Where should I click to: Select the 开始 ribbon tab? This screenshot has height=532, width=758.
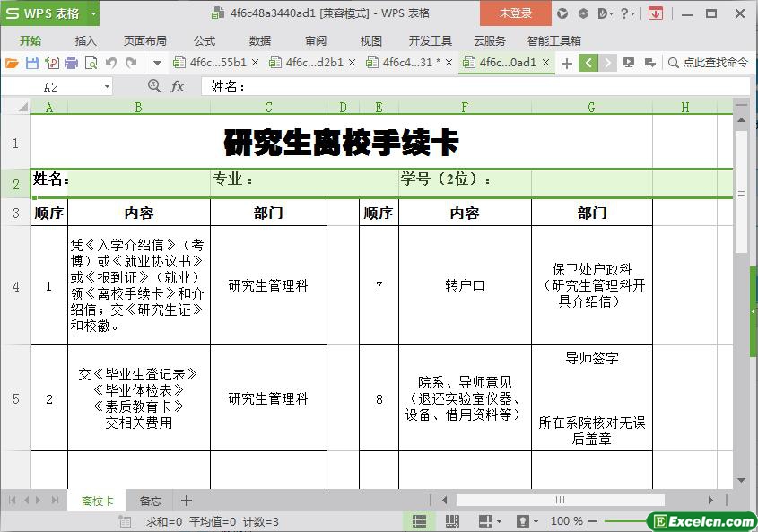pyautogui.click(x=30, y=41)
